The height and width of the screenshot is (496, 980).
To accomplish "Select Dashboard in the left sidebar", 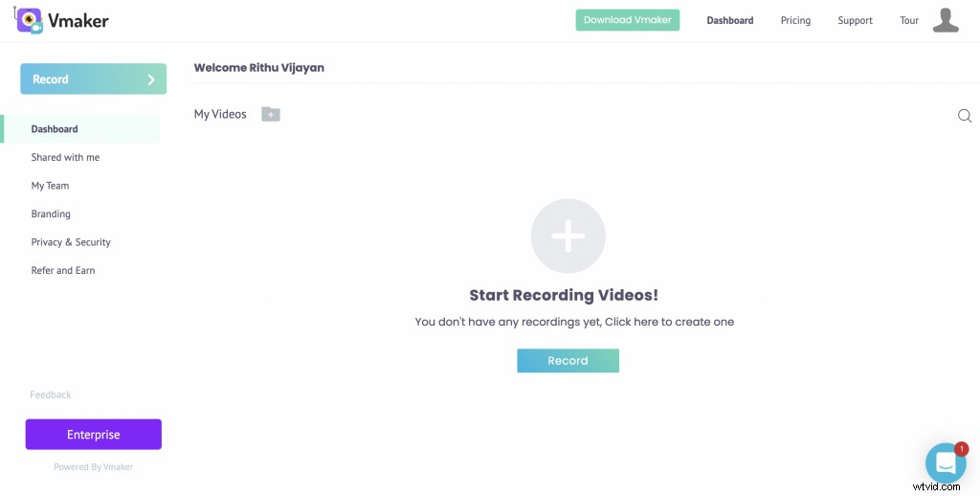I will (x=81, y=129).
